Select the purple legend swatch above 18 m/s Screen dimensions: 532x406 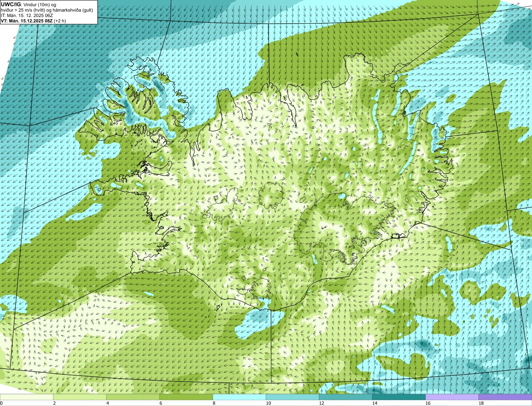click(x=505, y=397)
